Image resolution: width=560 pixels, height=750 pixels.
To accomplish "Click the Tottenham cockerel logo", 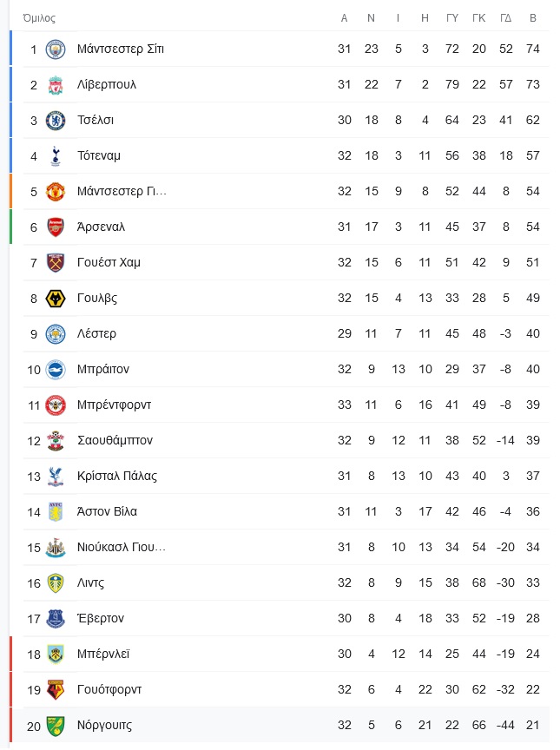I will 56,156.
